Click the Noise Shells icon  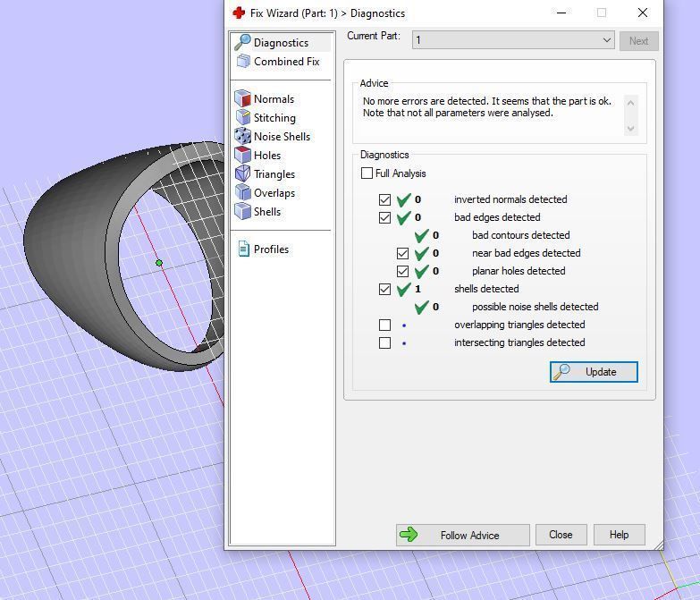coord(243,136)
